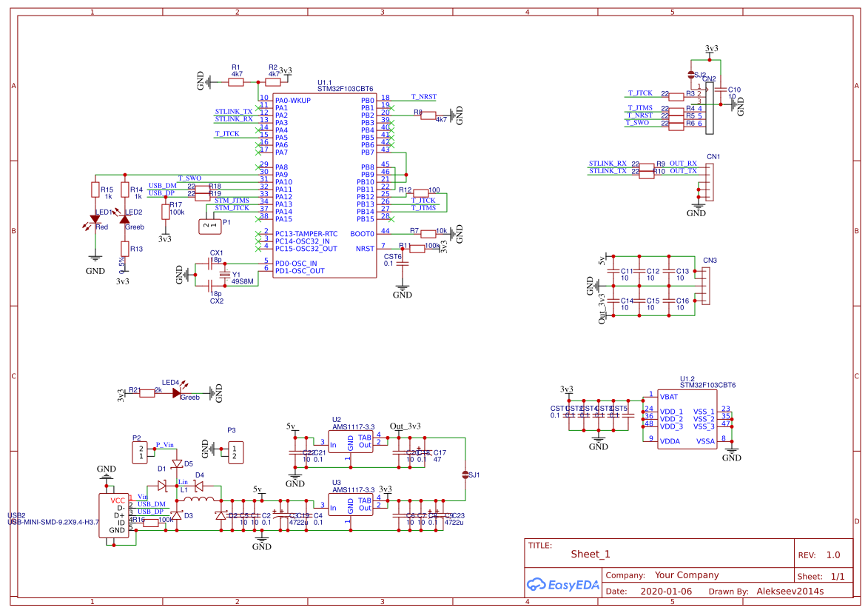Image resolution: width=868 pixels, height=613 pixels.
Task: Select the P1 two-pin header
Action: (210, 226)
